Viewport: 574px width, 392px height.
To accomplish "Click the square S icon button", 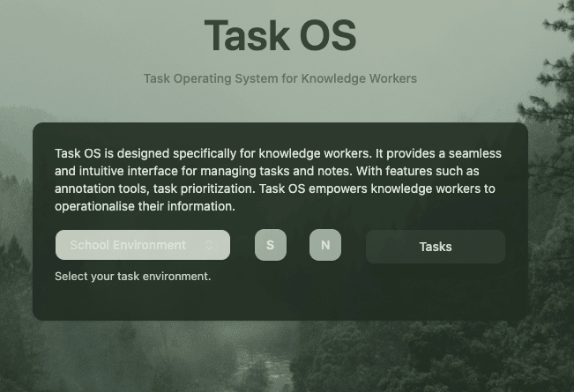I will pos(271,245).
